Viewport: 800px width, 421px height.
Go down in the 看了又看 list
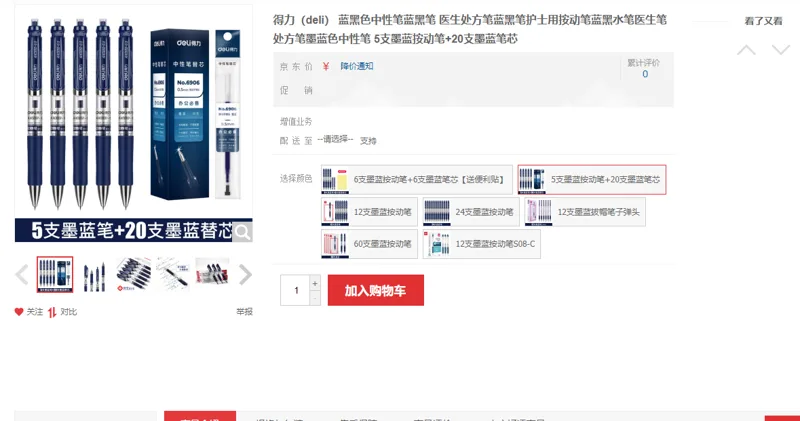(x=781, y=50)
